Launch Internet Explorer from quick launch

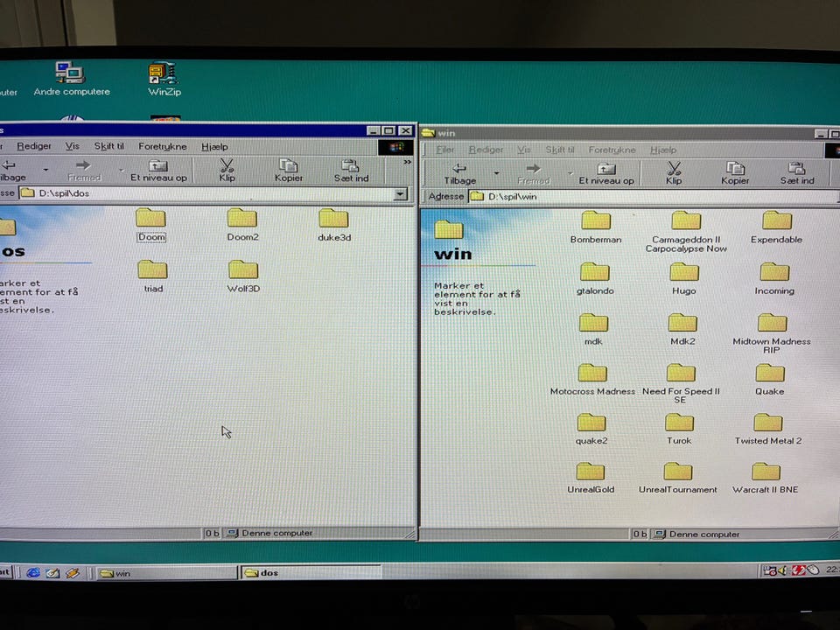[33, 572]
